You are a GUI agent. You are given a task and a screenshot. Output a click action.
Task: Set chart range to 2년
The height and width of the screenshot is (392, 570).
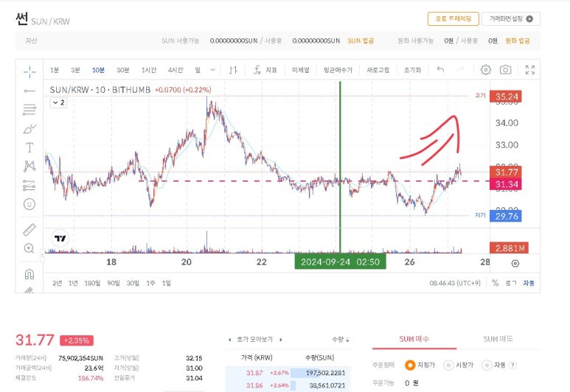coord(57,283)
